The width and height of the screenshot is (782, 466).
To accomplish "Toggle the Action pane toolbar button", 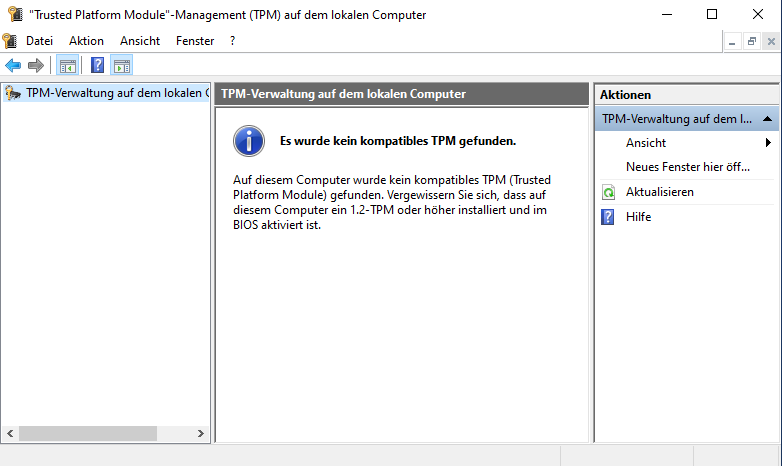I will 122,66.
